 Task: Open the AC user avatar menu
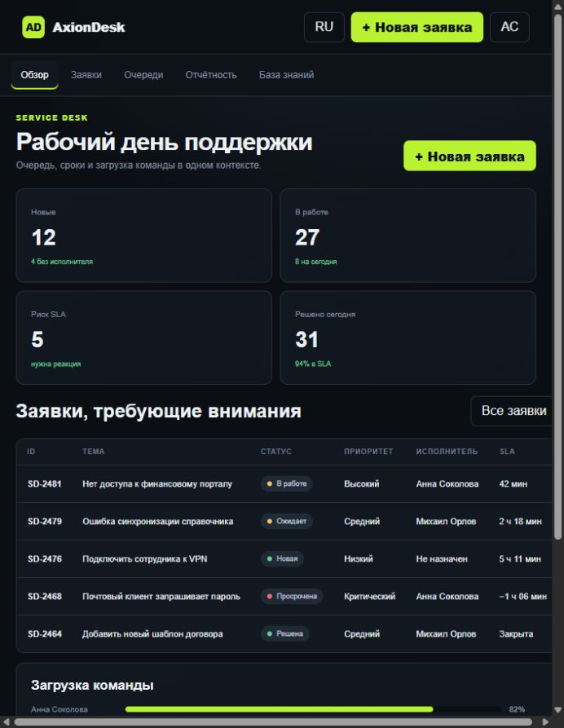[509, 27]
